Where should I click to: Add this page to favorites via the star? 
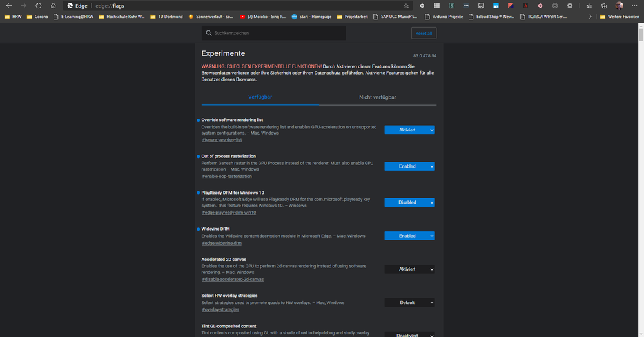click(406, 6)
